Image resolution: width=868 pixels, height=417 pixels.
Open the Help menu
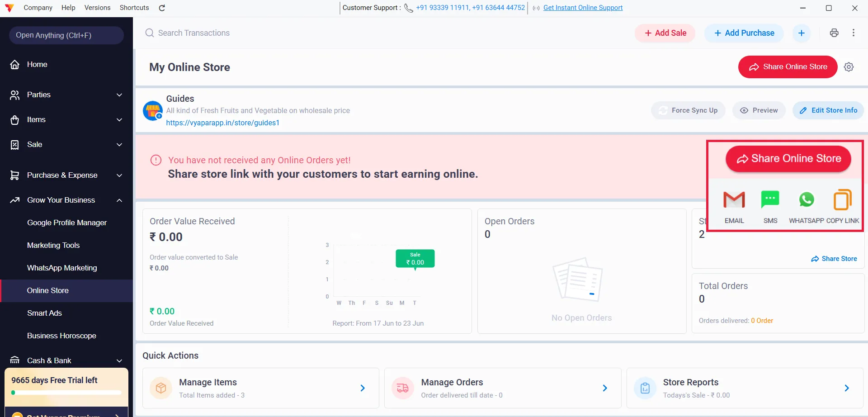click(68, 8)
